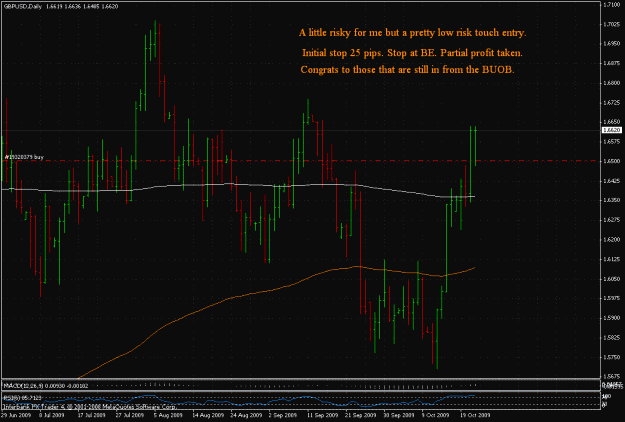Click the 1.6650 price axis label
This screenshot has width=625, height=422.
pyautogui.click(x=611, y=122)
